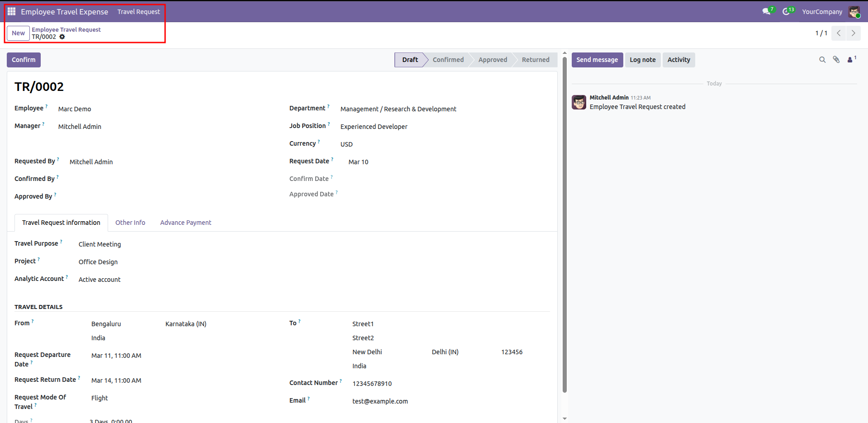This screenshot has width=868, height=423.
Task: Switch to Travel Request information tab
Action: point(61,223)
